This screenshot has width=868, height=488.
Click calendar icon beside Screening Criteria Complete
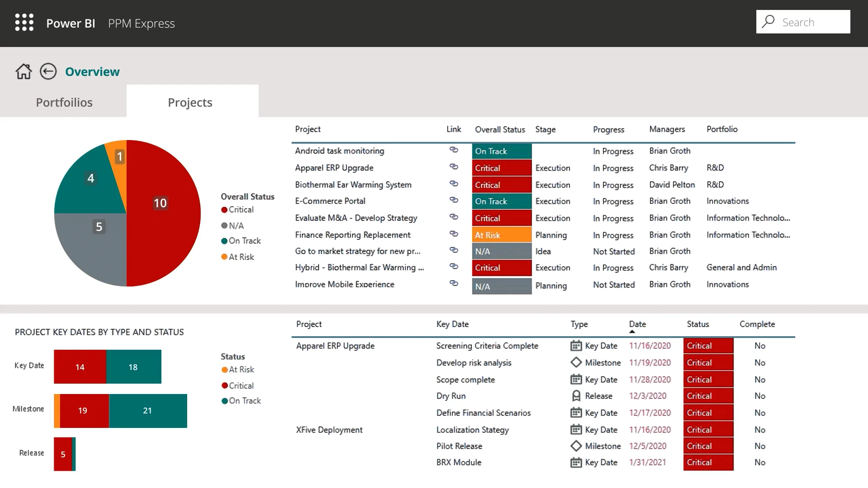tap(576, 346)
